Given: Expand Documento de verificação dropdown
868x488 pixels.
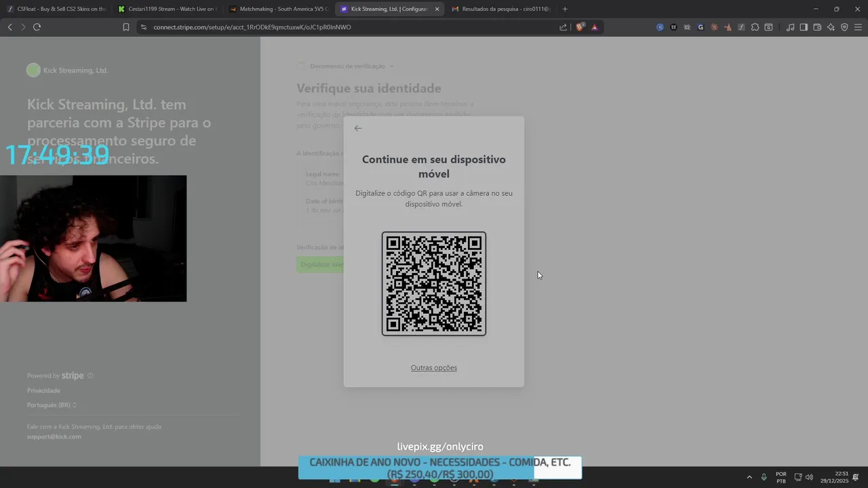Looking at the screenshot, I should [351, 66].
